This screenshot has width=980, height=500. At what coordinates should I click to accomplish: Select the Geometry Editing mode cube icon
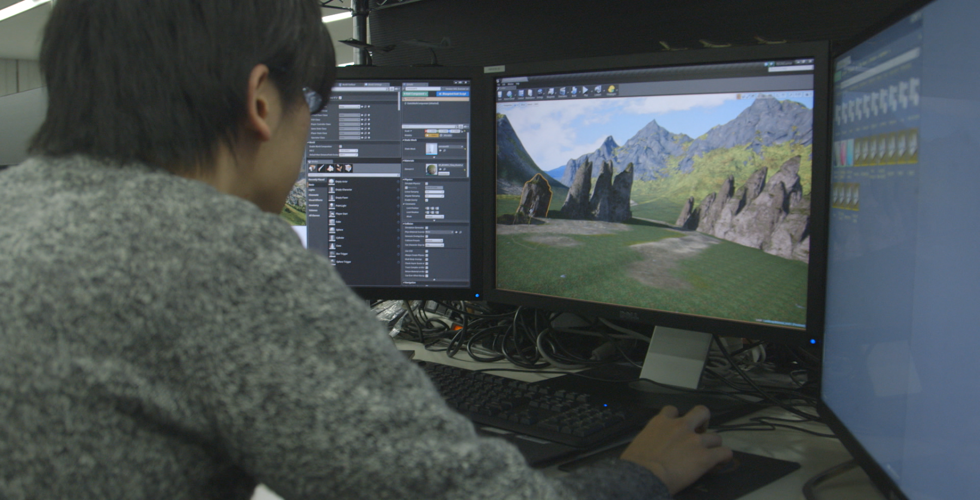point(348,168)
